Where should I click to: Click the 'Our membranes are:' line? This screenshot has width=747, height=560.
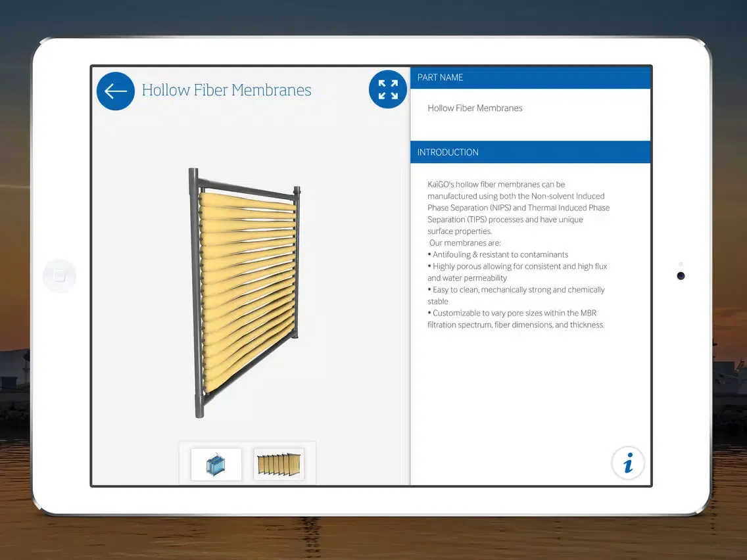click(x=465, y=243)
